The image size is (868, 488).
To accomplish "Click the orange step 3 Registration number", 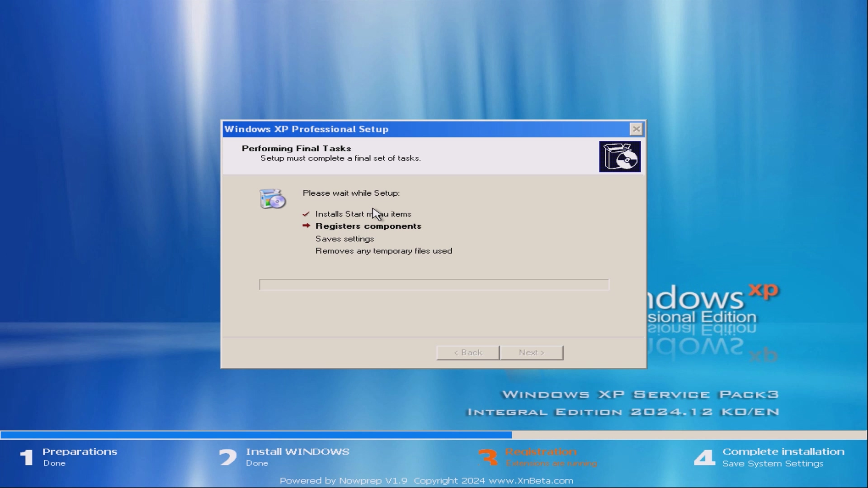I will click(488, 457).
